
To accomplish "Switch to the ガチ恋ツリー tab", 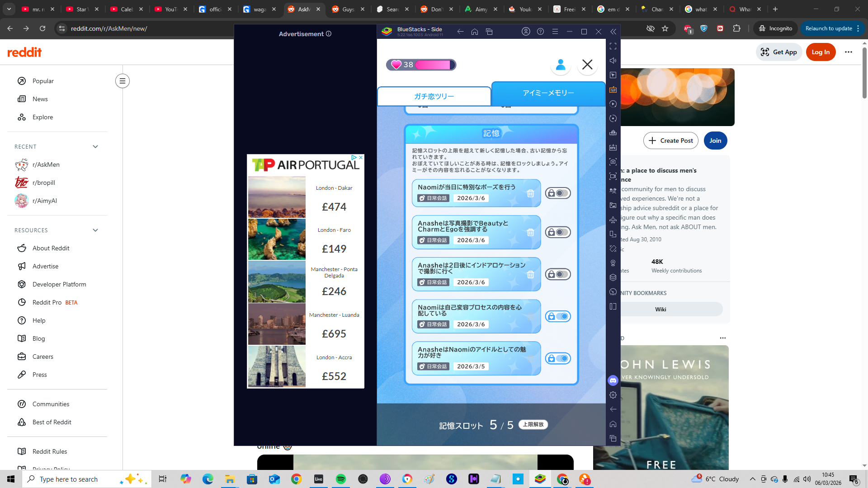I will click(434, 96).
